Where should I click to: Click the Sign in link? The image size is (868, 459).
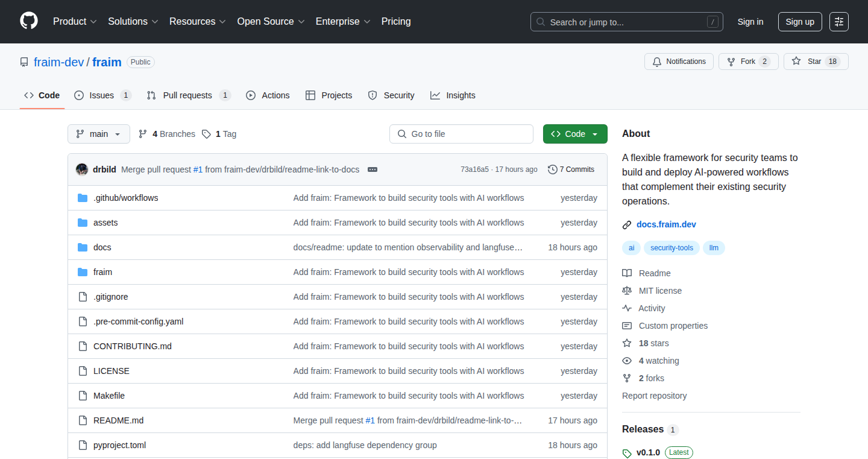coord(750,22)
